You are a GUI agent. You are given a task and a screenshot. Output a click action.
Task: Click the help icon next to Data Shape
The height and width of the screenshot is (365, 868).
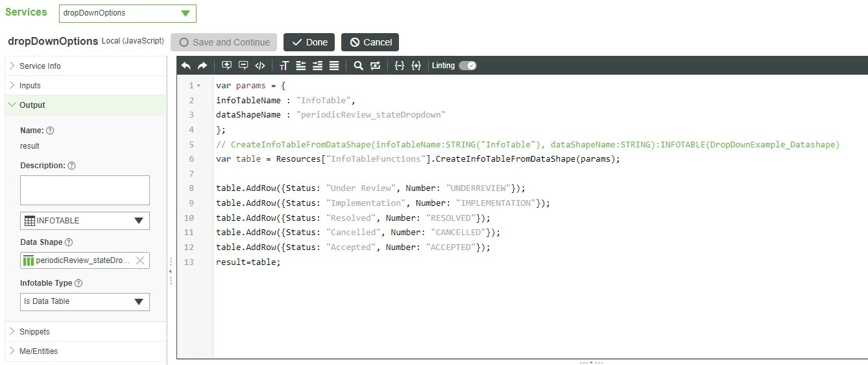(69, 242)
